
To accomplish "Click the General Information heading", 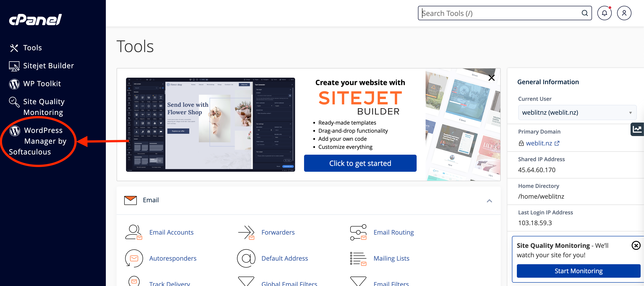I will 548,82.
